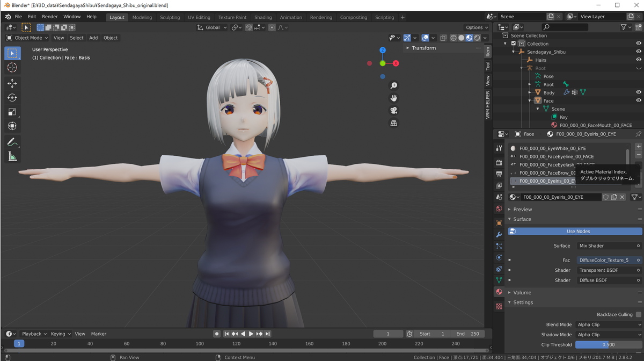Open the Blend Mode Alpha Clip dropdown
Viewport: 644px width, 361px height.
click(609, 324)
